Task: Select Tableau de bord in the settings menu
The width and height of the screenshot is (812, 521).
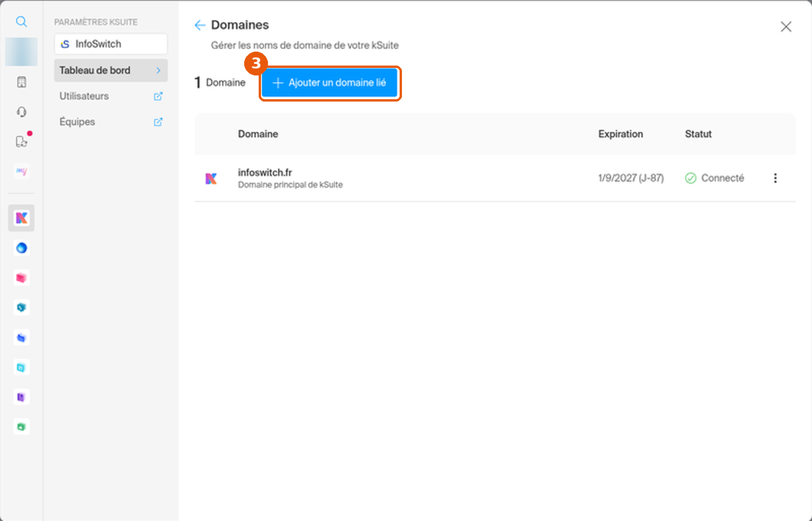Action: pos(111,70)
